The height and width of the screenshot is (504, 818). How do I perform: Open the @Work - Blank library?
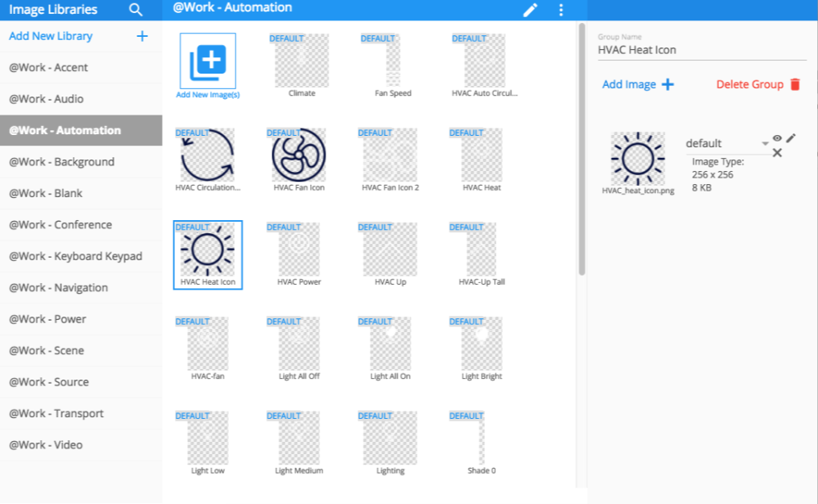(x=81, y=193)
